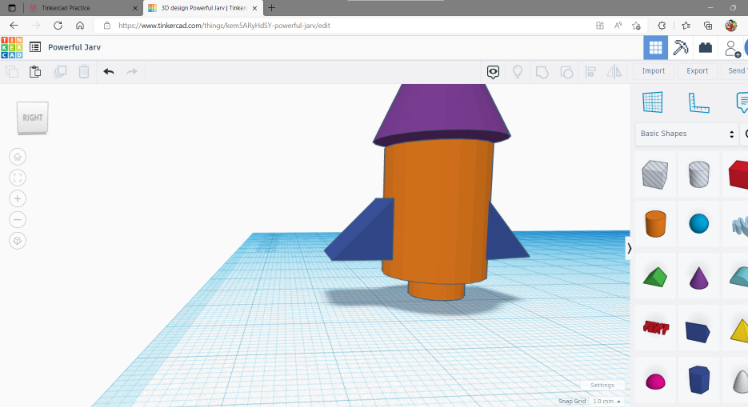Pick the Box hole shape
748x407 pixels.
tap(655, 174)
